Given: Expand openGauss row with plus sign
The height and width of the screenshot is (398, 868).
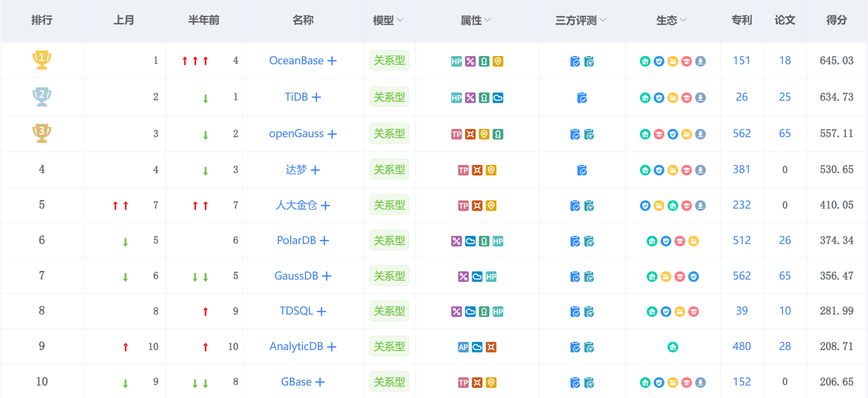Looking at the screenshot, I should 332,134.
